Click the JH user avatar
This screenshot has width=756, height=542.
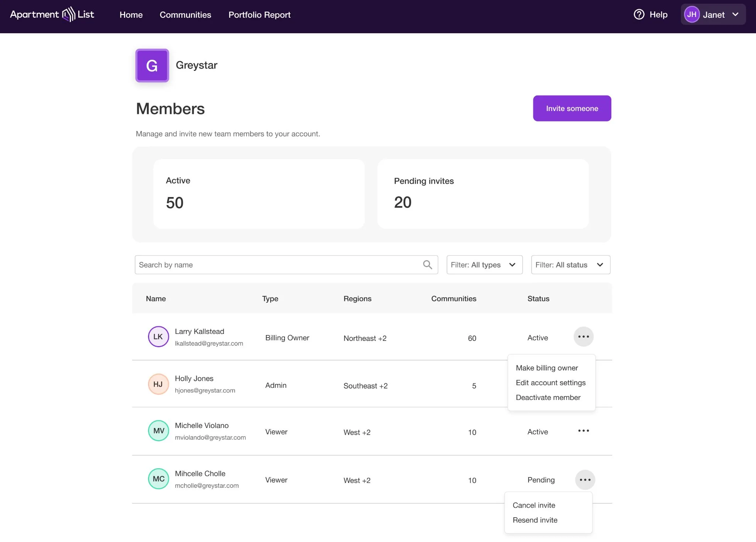(691, 14)
